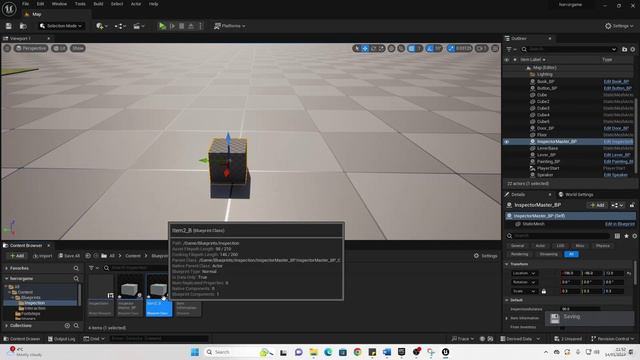Viewport: 640px width, 360px height.
Task: Open the quick add actor menu
Action: click(102, 26)
